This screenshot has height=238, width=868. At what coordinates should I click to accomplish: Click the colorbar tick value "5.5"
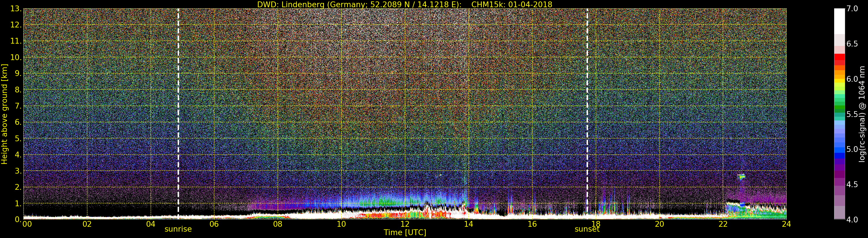pyautogui.click(x=852, y=114)
